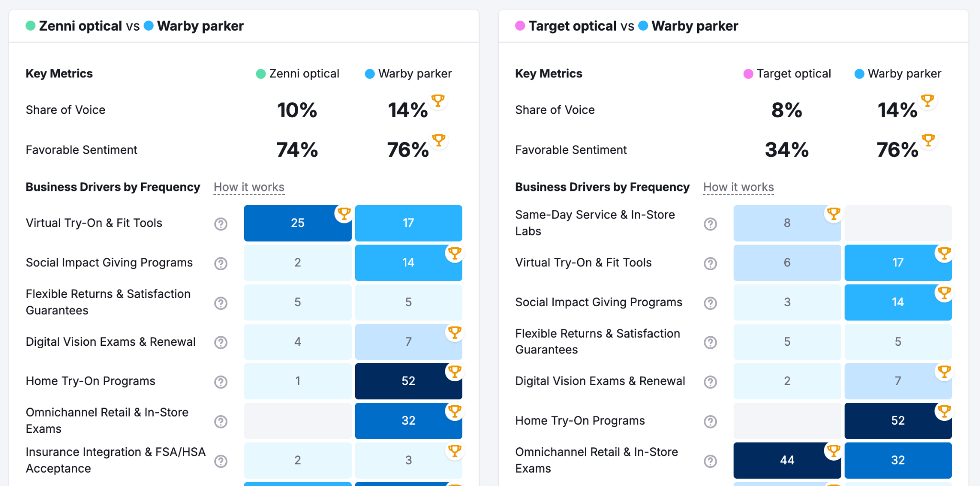The image size is (980, 486).
Task: Select the trophy on Omnichannel Retail score 44
Action: click(x=833, y=450)
